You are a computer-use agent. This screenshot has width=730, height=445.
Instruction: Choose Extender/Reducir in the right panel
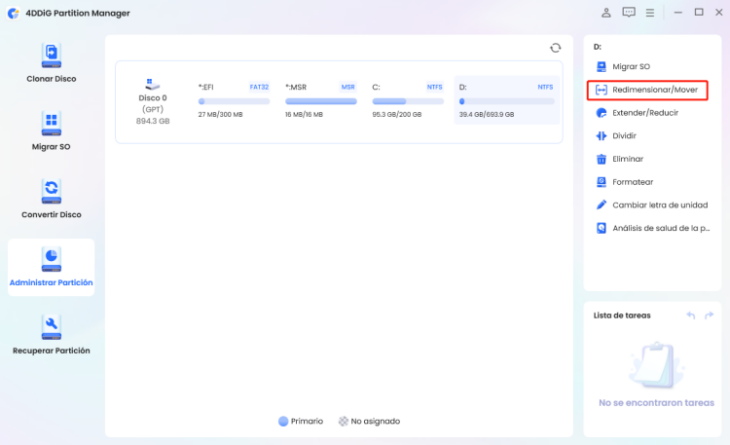coord(645,113)
